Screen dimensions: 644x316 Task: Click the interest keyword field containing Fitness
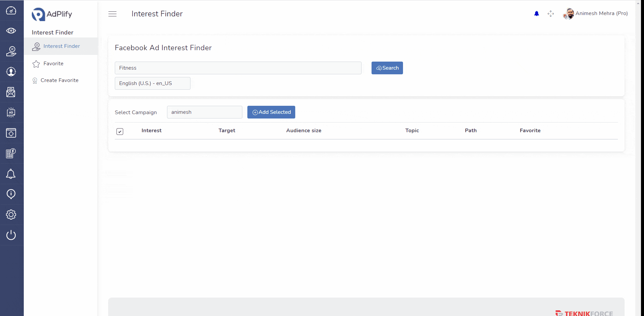click(238, 68)
